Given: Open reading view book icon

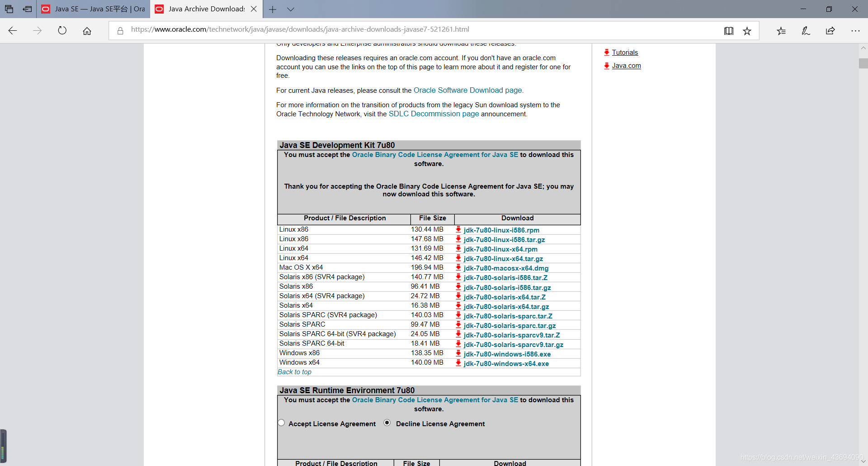Looking at the screenshot, I should coord(729,31).
